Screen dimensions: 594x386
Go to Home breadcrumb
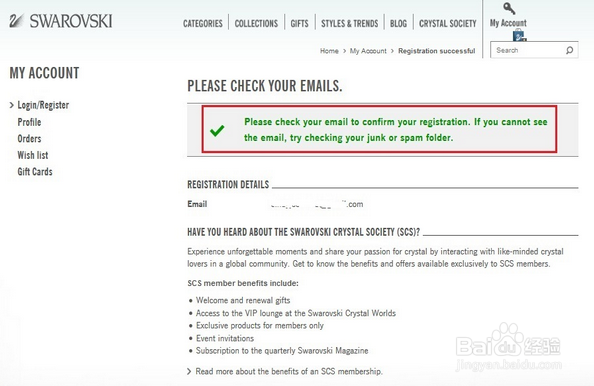coord(329,51)
